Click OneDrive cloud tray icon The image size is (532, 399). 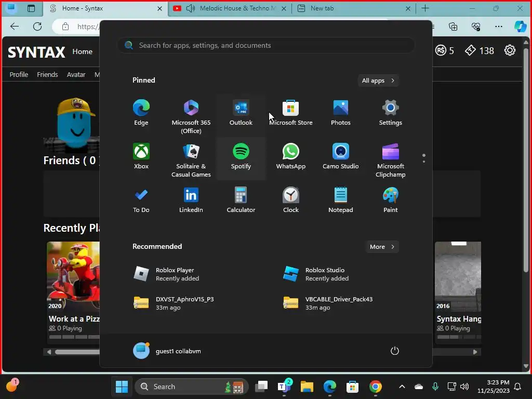pyautogui.click(x=419, y=387)
